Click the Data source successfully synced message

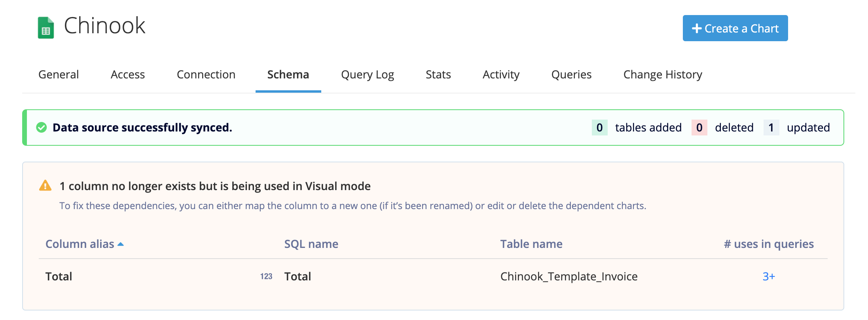click(x=142, y=128)
